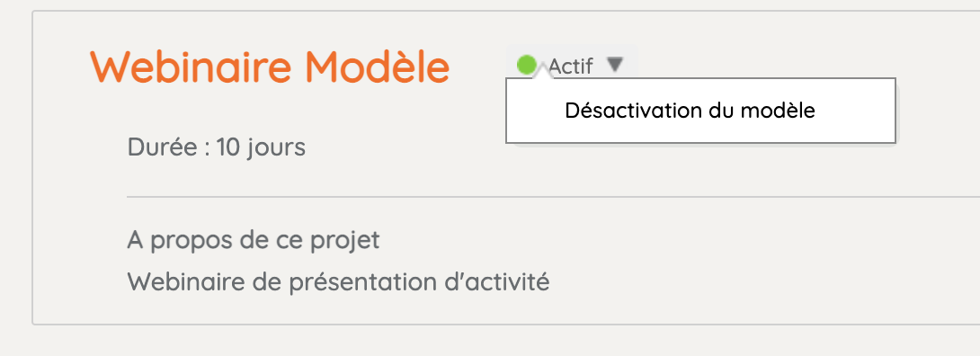This screenshot has width=980, height=356.
Task: Select the A propos de ce projet heading
Action: [x=254, y=240]
